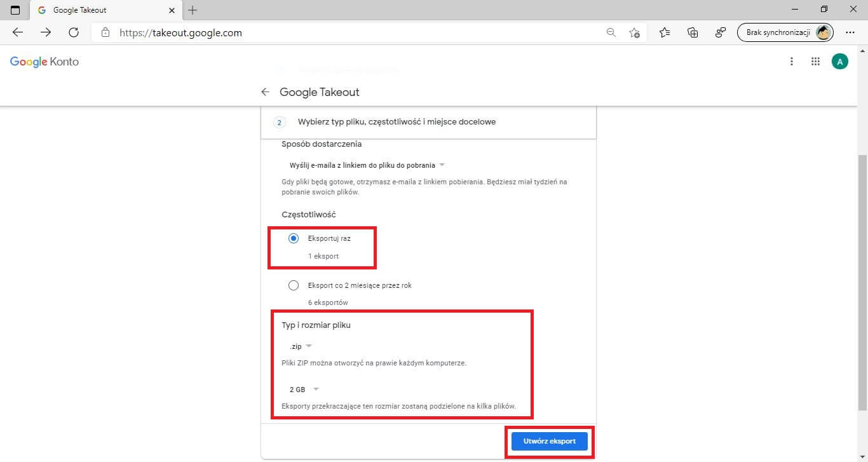Click the zoom out magnifier icon
The height and width of the screenshot is (462, 868).
click(611, 32)
